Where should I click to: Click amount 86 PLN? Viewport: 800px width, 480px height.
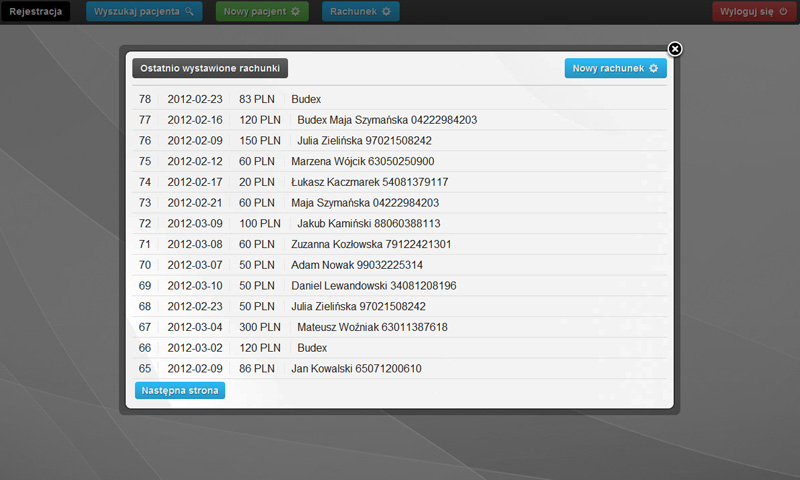(257, 368)
